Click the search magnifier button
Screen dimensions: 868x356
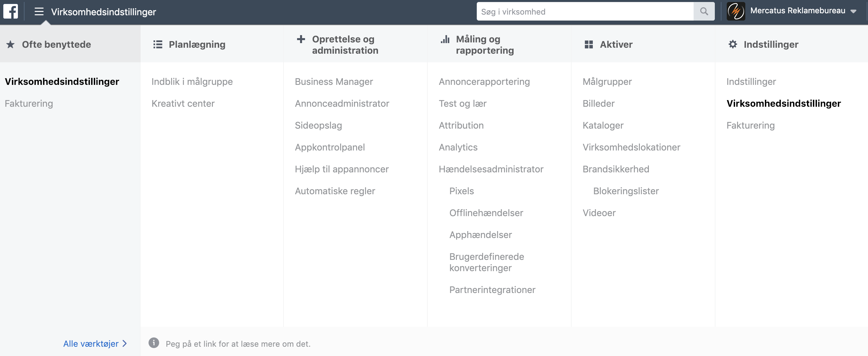[704, 11]
